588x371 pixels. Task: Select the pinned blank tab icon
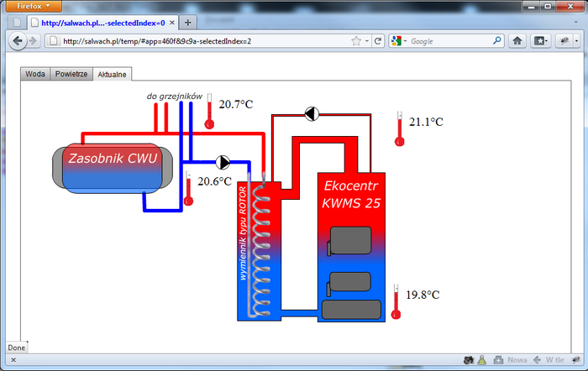(x=17, y=23)
